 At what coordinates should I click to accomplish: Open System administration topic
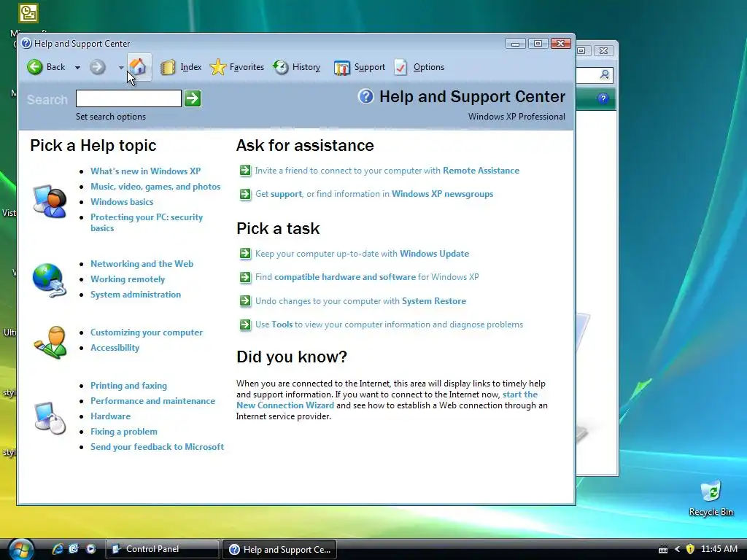136,295
